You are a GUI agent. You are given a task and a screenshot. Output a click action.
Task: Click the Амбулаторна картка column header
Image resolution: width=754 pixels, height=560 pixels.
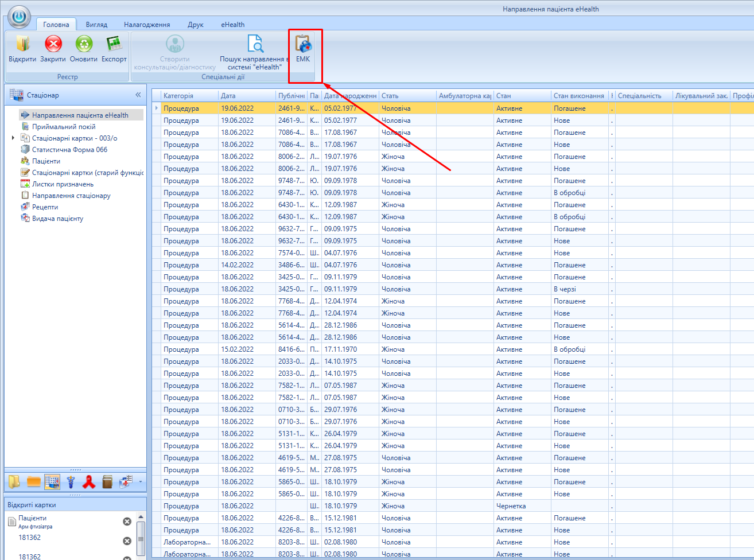pos(465,96)
